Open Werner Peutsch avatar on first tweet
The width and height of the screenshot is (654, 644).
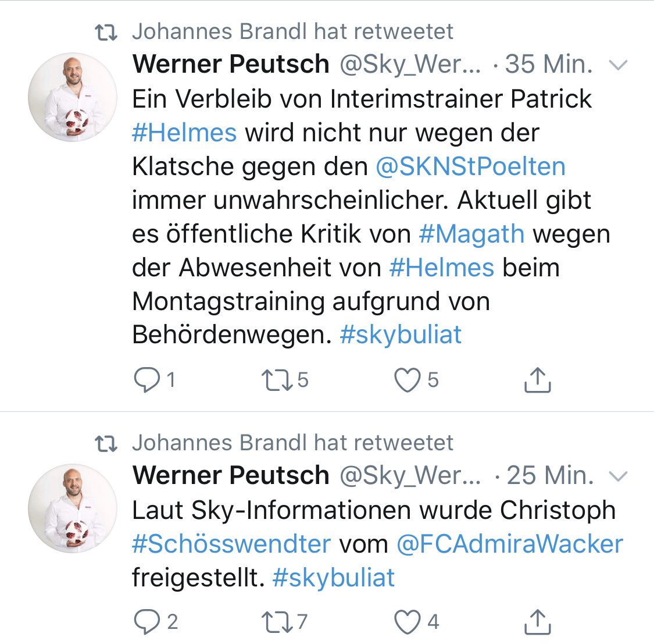point(73,97)
